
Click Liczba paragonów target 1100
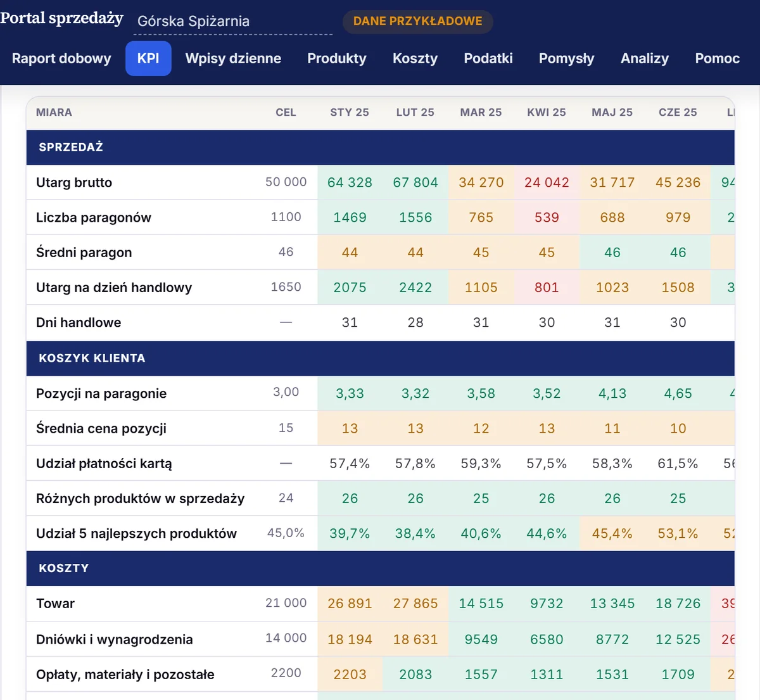[286, 217]
